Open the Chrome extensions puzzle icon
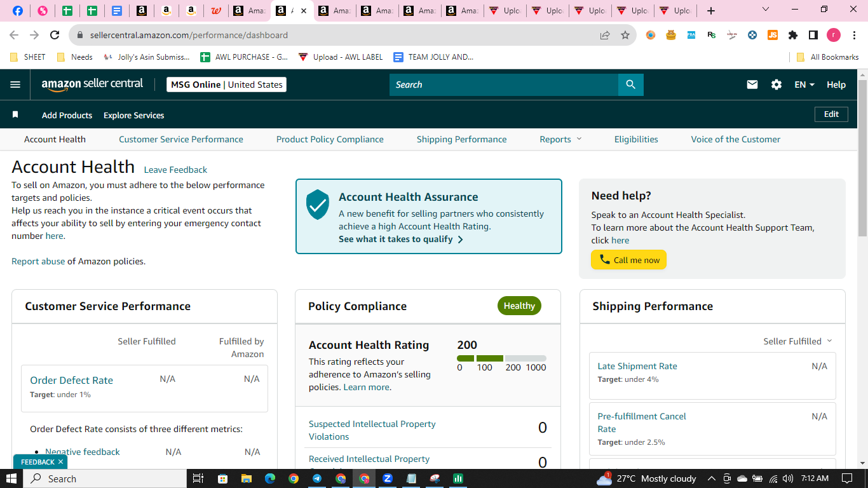The width and height of the screenshot is (868, 488). [x=793, y=35]
